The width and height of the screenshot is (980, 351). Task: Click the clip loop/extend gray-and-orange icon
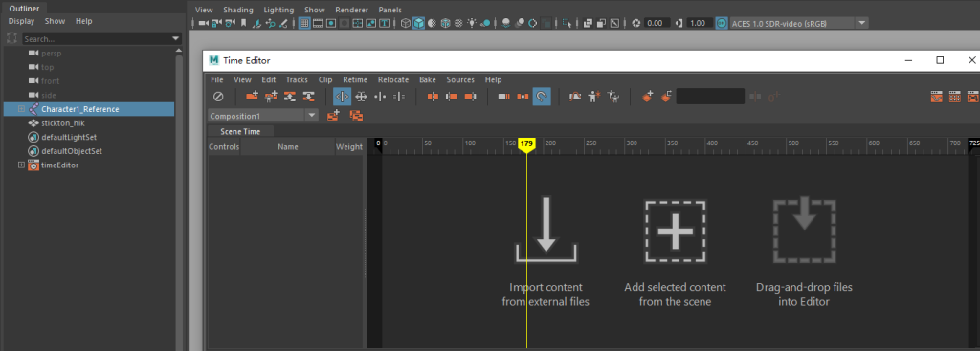[x=504, y=97]
